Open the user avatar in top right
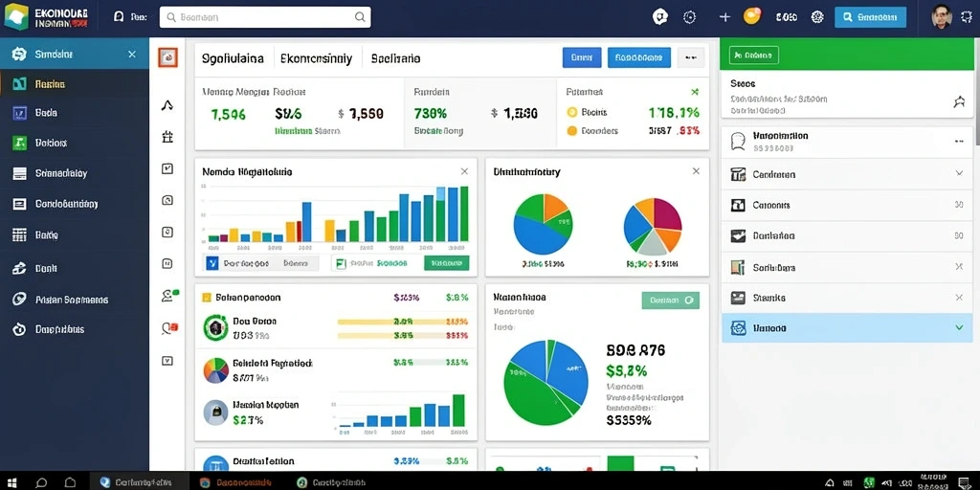The image size is (980, 490). coord(941,17)
